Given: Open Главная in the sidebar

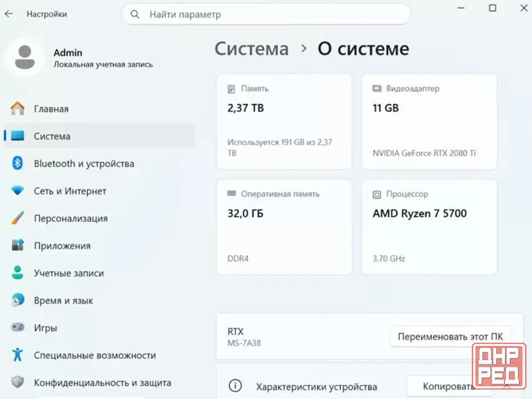Looking at the screenshot, I should [x=99, y=109].
